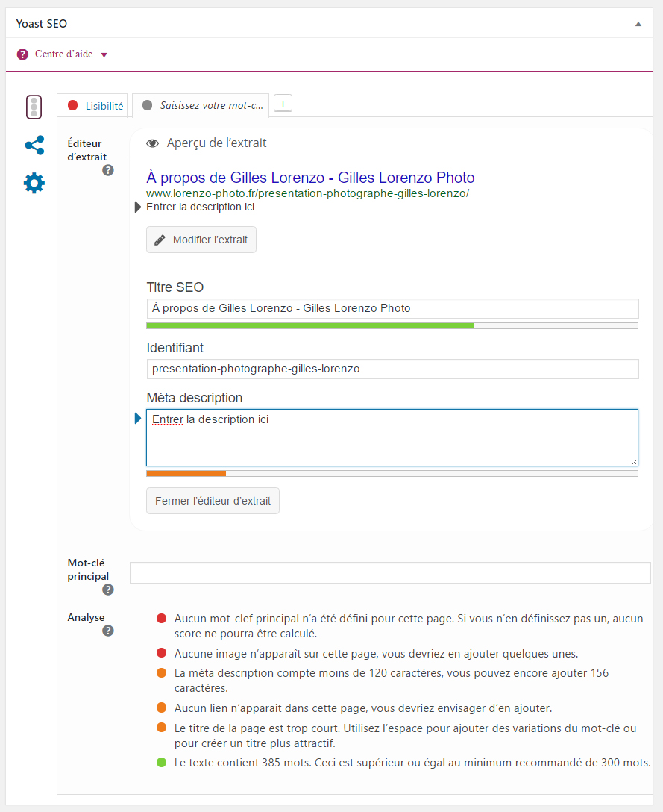The image size is (663, 812).
Task: Open the advanced settings gear icon
Action: pyautogui.click(x=34, y=183)
